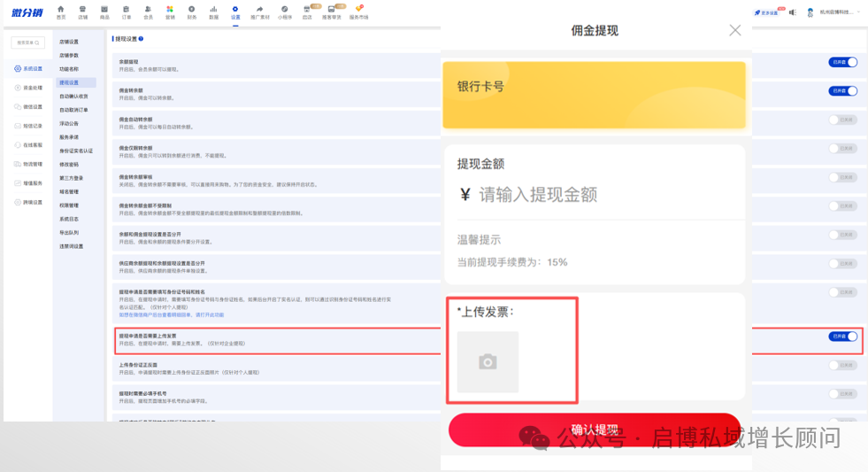Toggle the 佣金转余额 switch
Viewport: 868px width, 472px height.
[842, 91]
